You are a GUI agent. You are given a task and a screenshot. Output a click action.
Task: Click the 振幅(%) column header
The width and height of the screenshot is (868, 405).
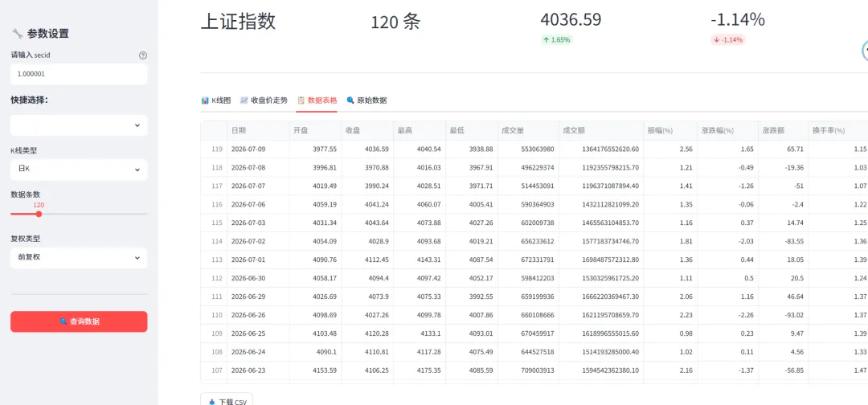[670, 131]
